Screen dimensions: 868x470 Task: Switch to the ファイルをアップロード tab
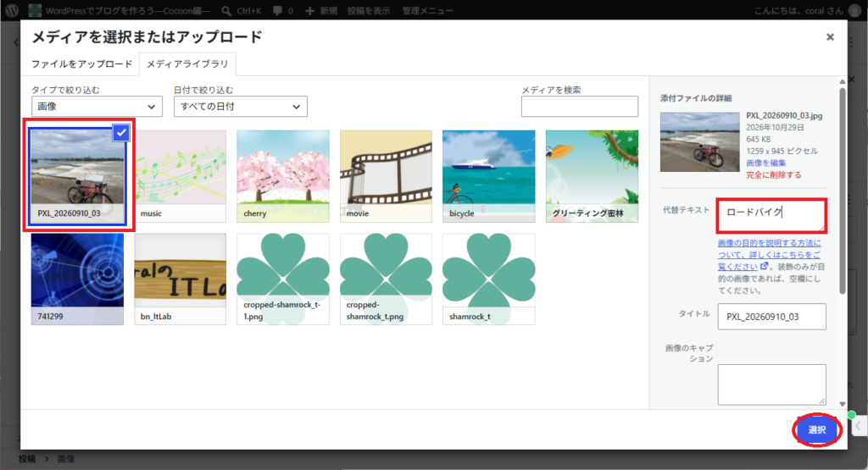pos(82,64)
